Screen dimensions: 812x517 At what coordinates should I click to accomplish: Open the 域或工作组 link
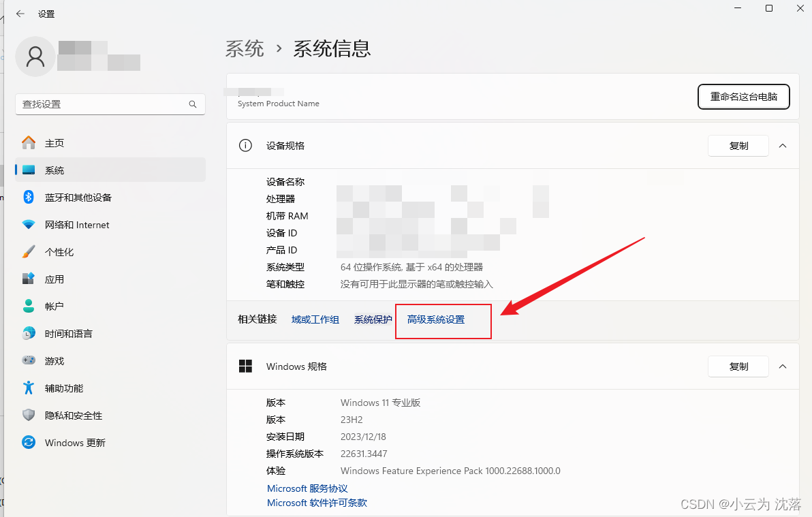pos(315,319)
